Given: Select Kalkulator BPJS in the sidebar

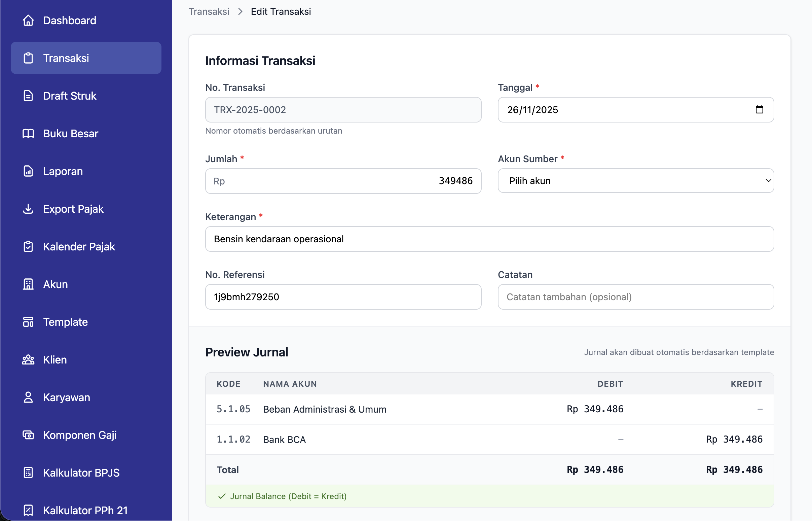Looking at the screenshot, I should tap(81, 473).
